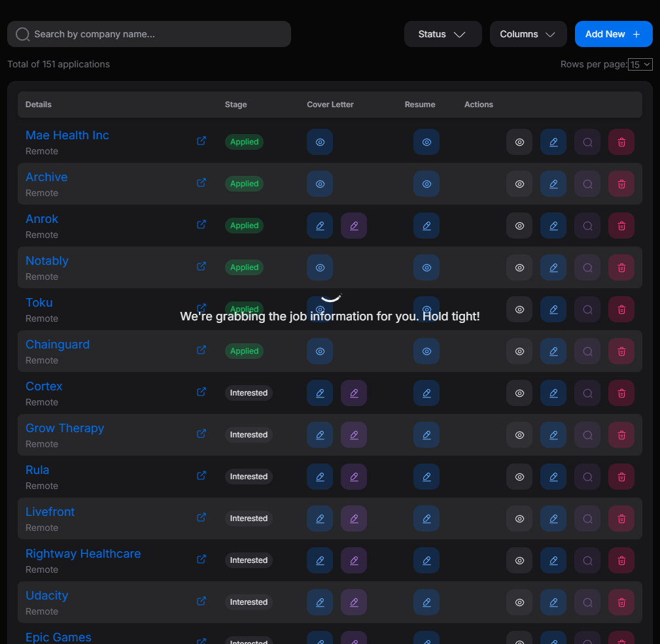View Chainguard cover letter

tap(320, 351)
